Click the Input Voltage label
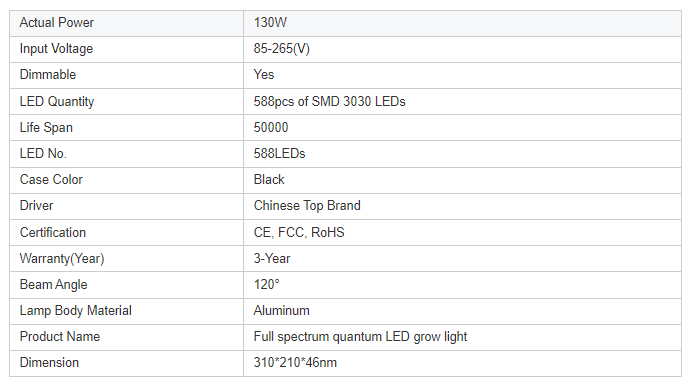The height and width of the screenshot is (390, 692). tap(56, 49)
